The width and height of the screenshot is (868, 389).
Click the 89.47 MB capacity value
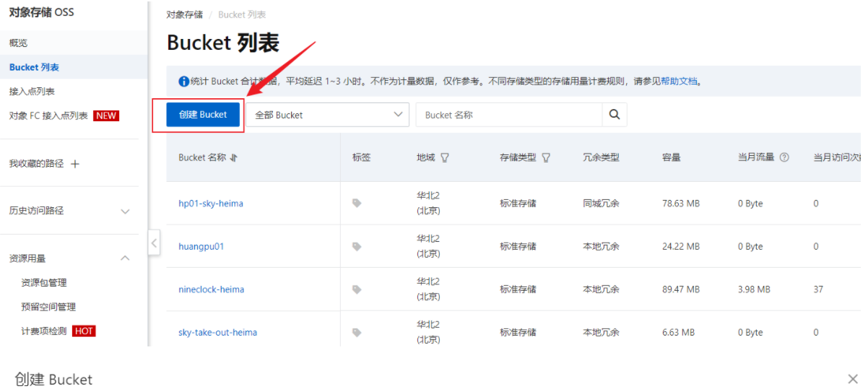pyautogui.click(x=681, y=289)
